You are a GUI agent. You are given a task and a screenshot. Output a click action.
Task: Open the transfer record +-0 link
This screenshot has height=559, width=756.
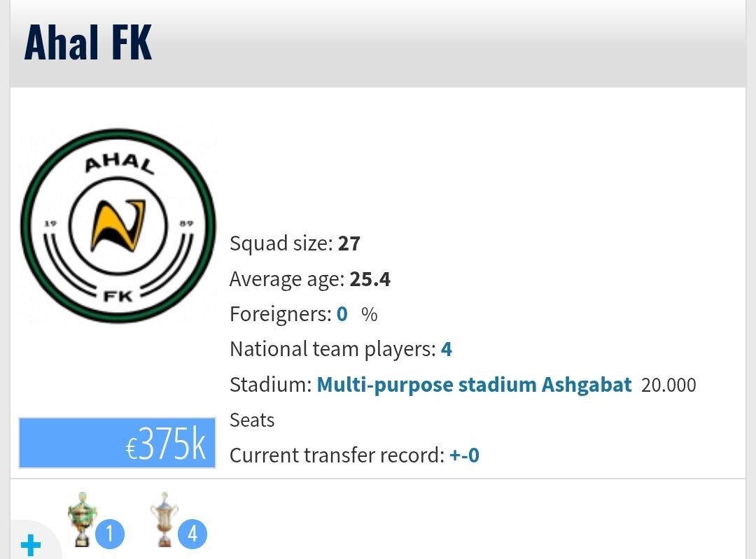tap(464, 455)
